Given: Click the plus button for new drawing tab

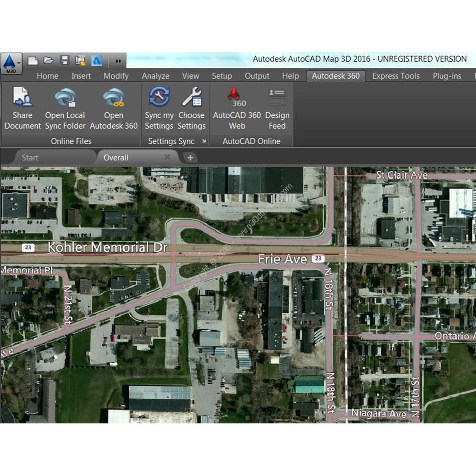Looking at the screenshot, I should [190, 158].
